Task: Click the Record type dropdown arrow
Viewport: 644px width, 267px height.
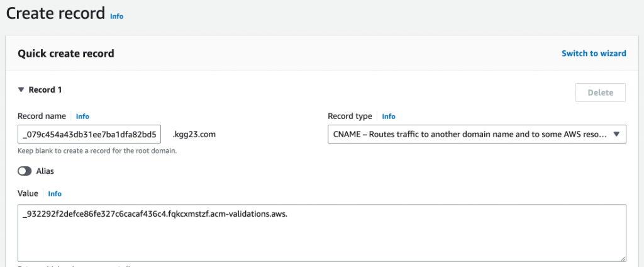Action: point(616,134)
